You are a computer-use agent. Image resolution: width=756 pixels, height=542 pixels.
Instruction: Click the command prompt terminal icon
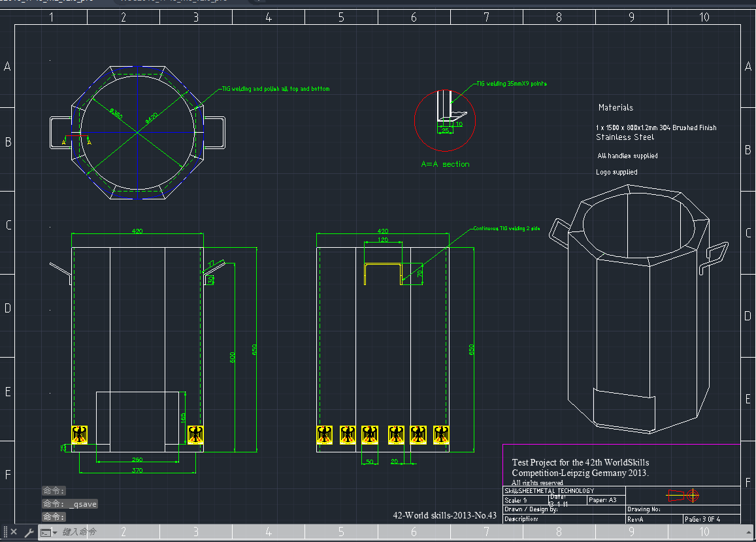[46, 532]
